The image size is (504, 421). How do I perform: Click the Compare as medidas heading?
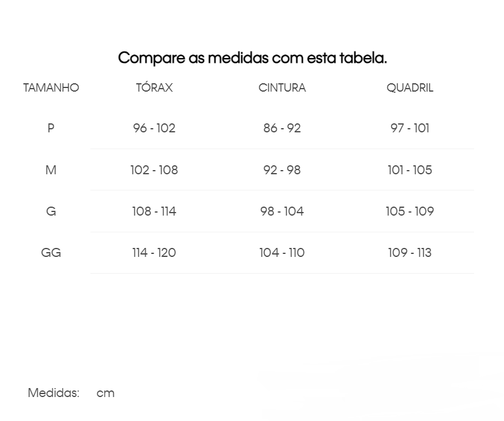[253, 58]
